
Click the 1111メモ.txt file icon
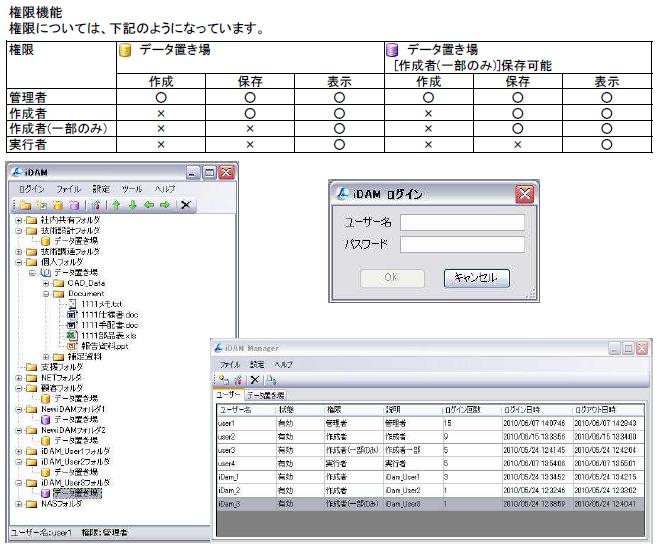72,304
